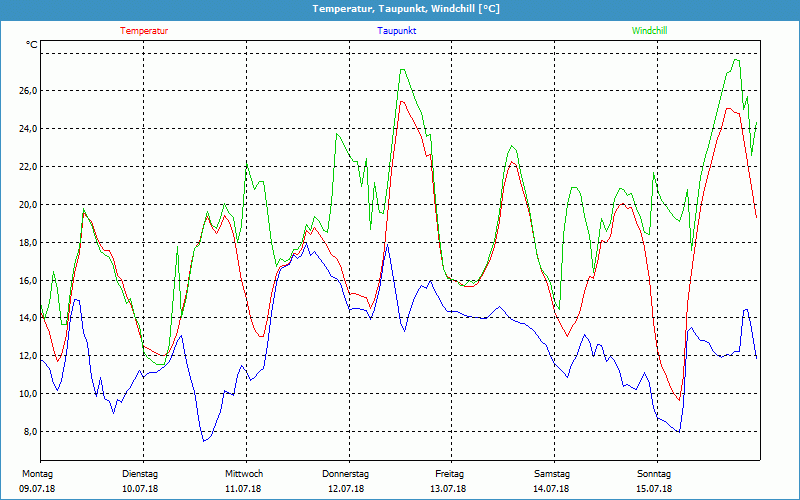Screen dimensions: 800x500
Task: Click the Montag day label
Action: [x=37, y=474]
